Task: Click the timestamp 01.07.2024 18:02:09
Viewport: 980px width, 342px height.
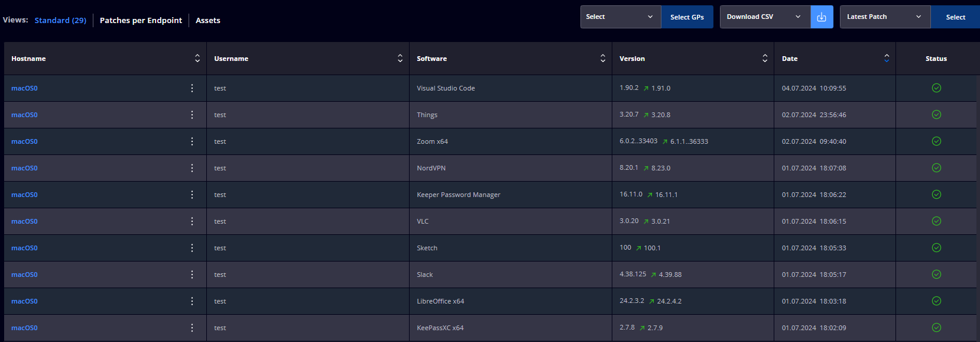Action: [x=814, y=328]
